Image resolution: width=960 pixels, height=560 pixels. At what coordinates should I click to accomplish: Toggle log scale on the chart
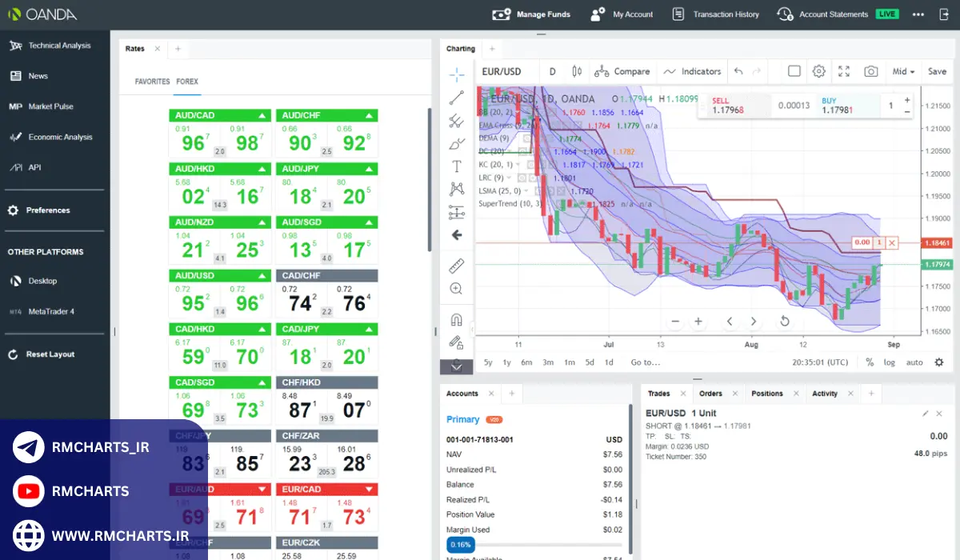coord(890,362)
